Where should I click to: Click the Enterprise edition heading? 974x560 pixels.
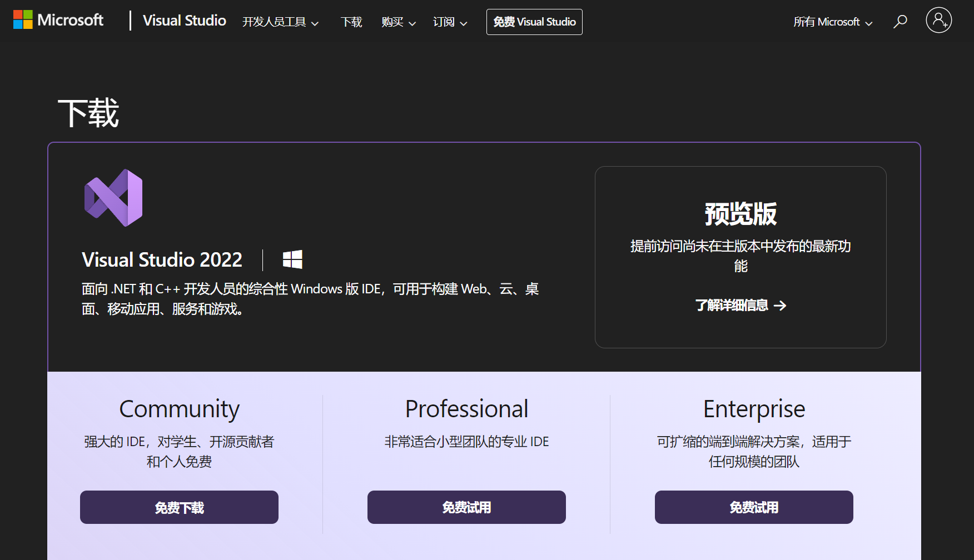[x=754, y=408]
